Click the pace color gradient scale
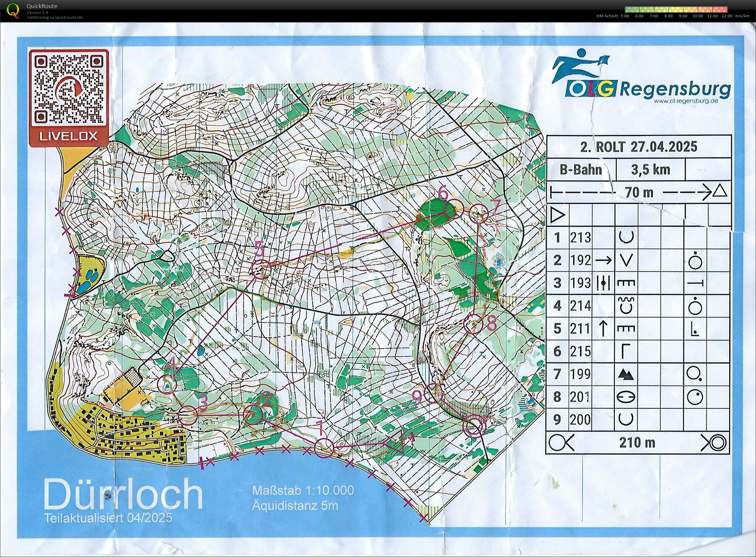The width and height of the screenshot is (756, 557). (676, 10)
